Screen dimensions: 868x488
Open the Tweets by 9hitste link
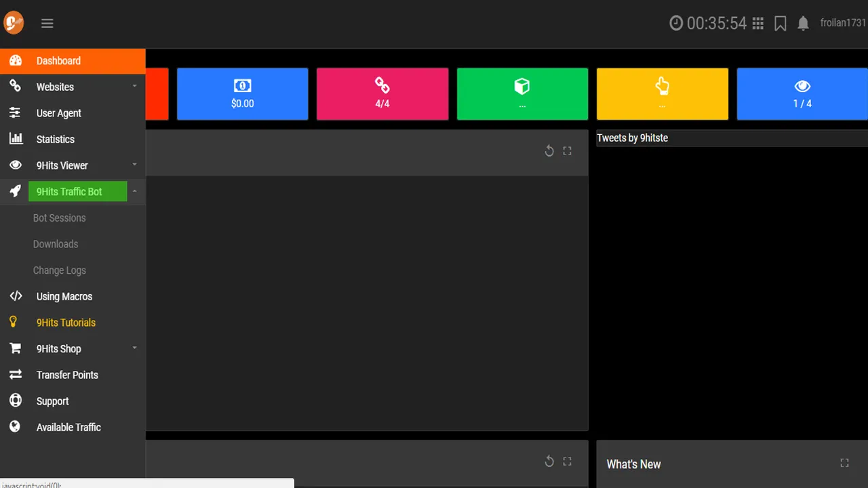633,138
